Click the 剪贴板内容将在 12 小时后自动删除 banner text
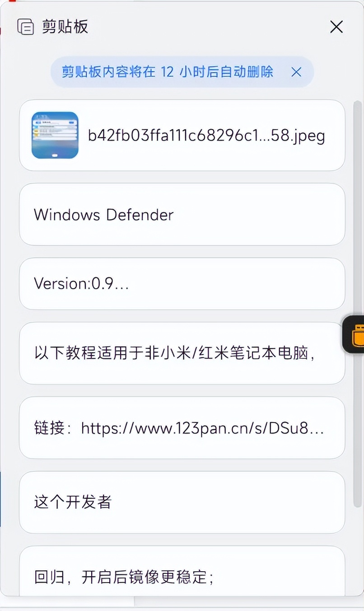364x611 pixels. (x=168, y=72)
